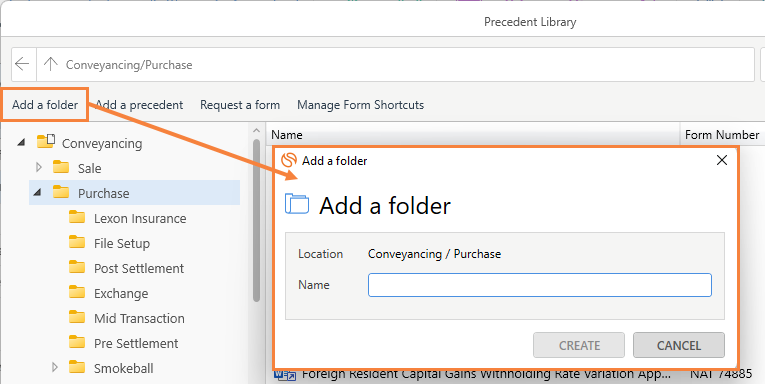Close the Add a folder dialog
The image size is (765, 384).
click(x=722, y=160)
